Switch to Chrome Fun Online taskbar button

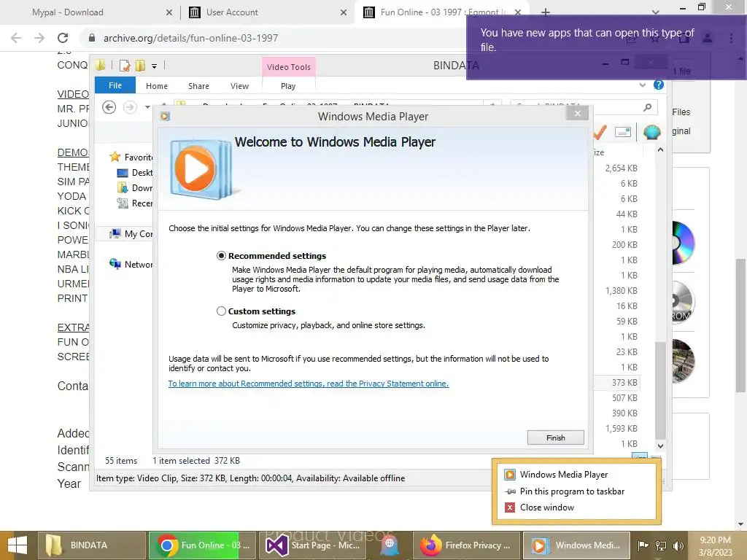(203, 545)
